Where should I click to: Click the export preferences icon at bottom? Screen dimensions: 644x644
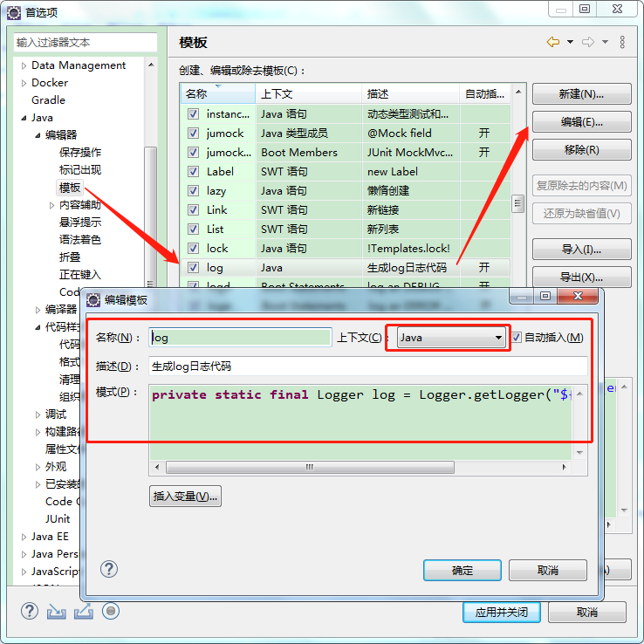pyautogui.click(x=84, y=611)
